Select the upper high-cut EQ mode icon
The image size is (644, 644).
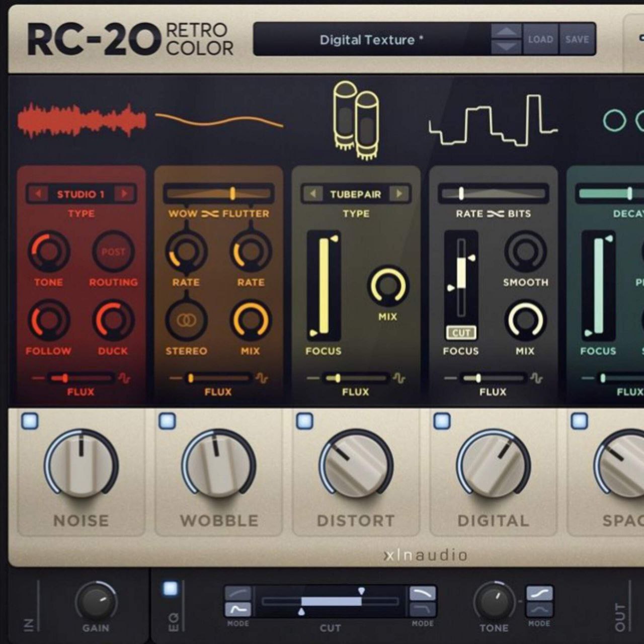(423, 593)
